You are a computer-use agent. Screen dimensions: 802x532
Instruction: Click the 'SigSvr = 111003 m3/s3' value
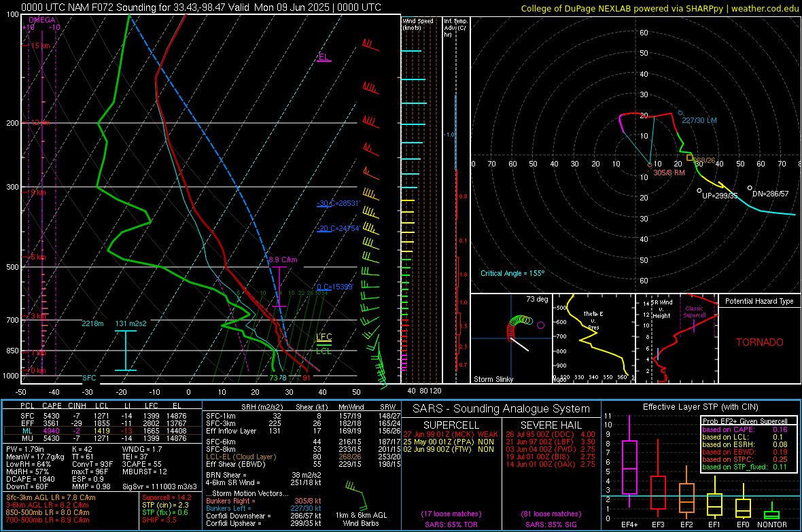click(x=160, y=486)
